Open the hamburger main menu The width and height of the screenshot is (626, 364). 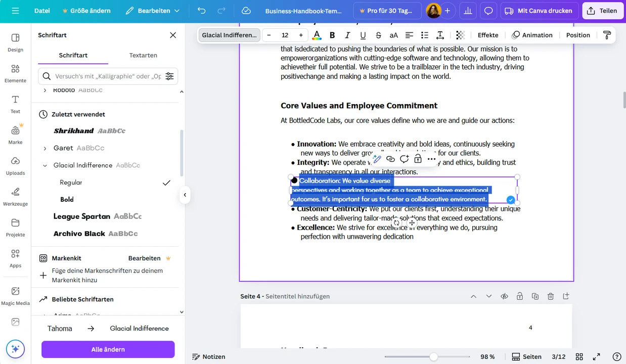coord(15,11)
